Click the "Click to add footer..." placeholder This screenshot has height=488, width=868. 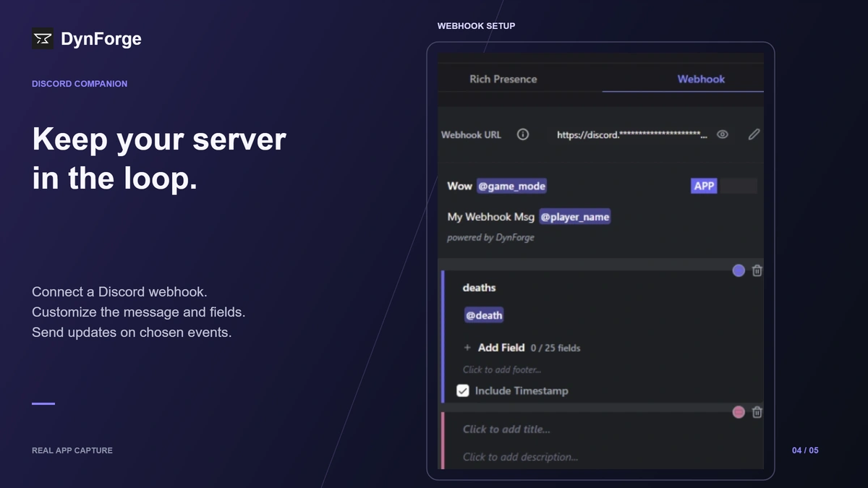pyautogui.click(x=502, y=369)
